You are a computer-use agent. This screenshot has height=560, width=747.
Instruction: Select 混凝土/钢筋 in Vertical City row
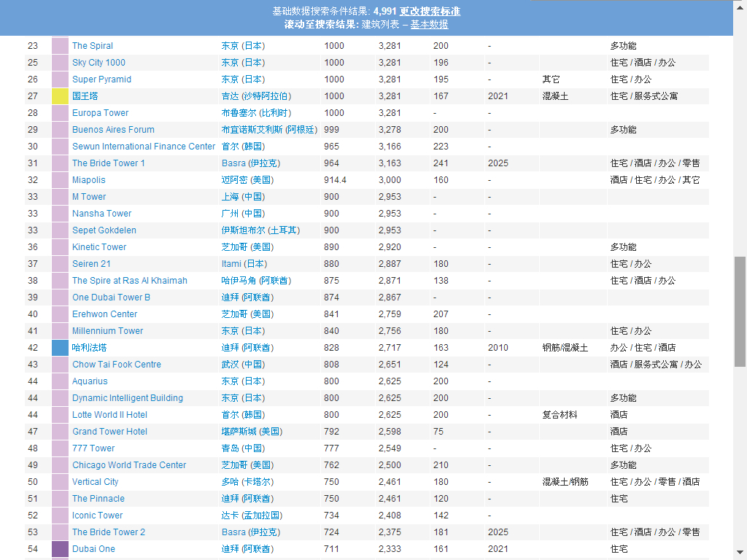click(x=565, y=481)
